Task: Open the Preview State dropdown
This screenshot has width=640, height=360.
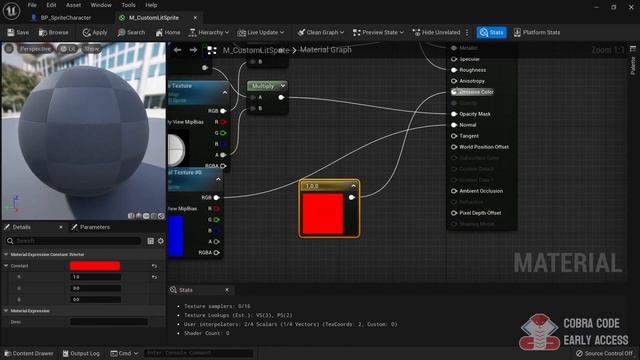Action: (378, 32)
